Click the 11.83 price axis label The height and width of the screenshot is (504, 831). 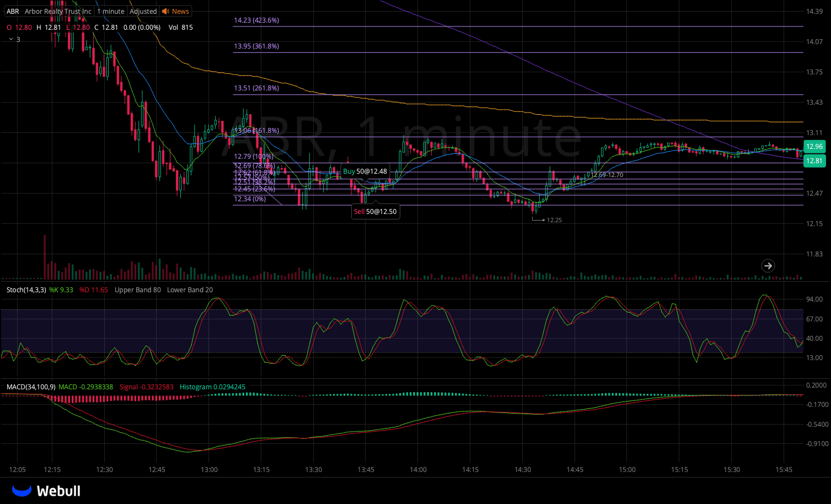(x=814, y=254)
